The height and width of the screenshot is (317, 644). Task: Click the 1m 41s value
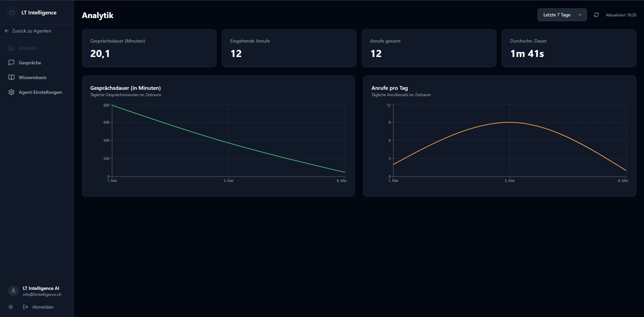point(527,54)
